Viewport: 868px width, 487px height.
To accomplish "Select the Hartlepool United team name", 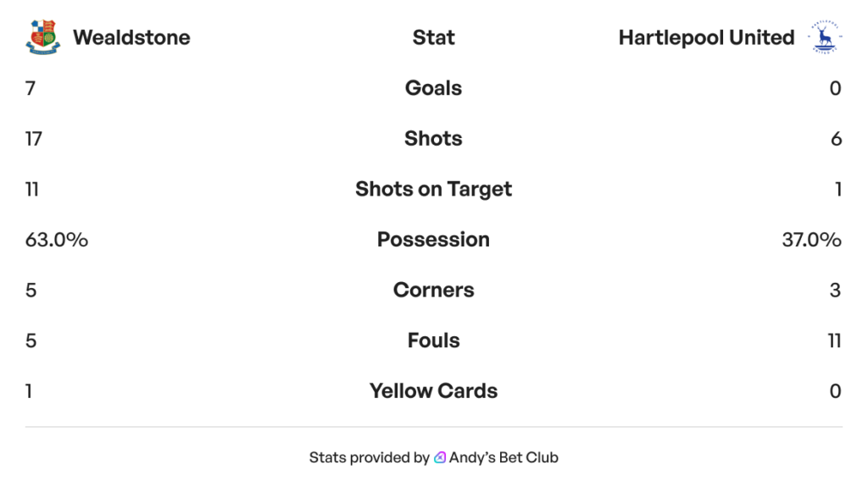I will click(x=706, y=37).
